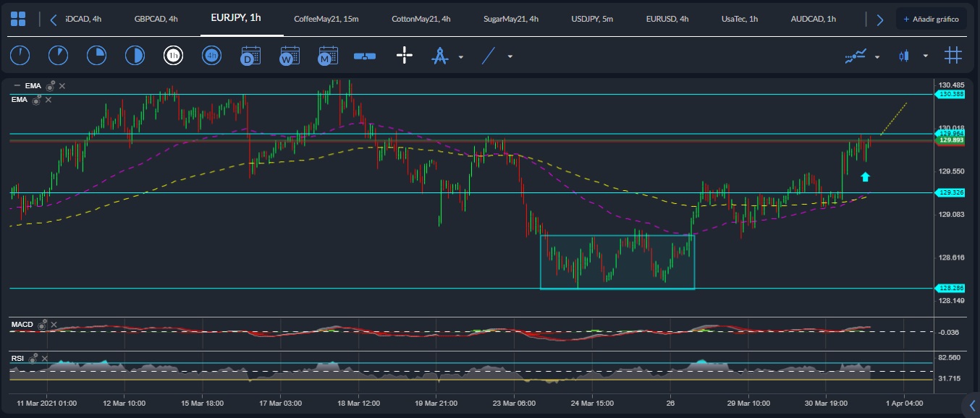Image resolution: width=980 pixels, height=418 pixels.
Task: Remove the RSI indicator
Action: [x=46, y=358]
